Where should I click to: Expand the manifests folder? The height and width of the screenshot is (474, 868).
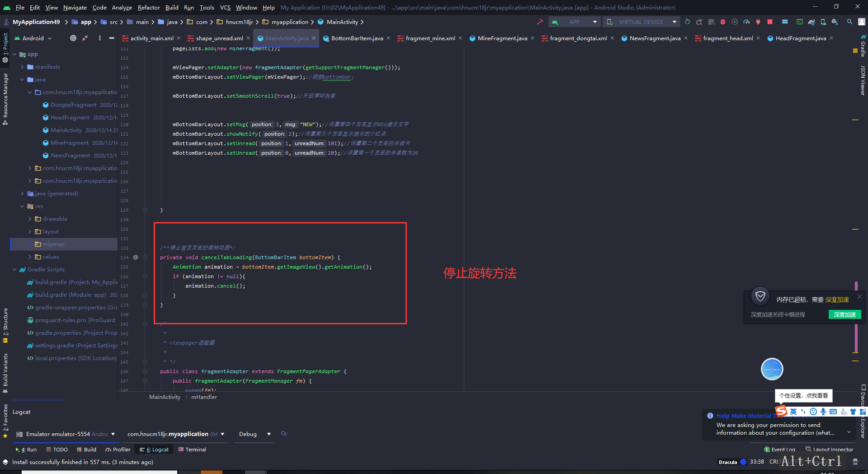pos(22,66)
